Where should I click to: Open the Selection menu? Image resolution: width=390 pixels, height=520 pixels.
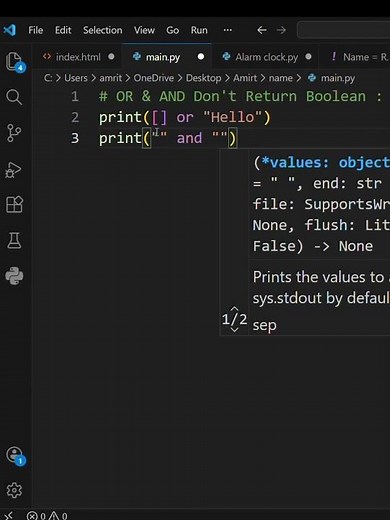click(103, 30)
